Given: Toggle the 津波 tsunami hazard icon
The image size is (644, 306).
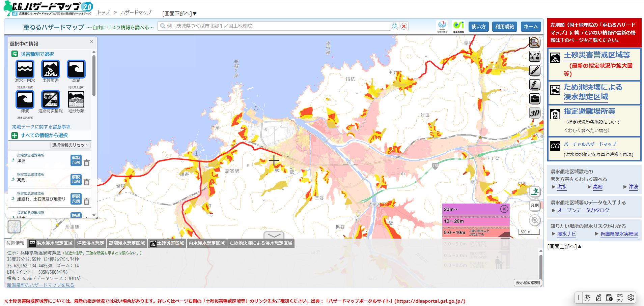Looking at the screenshot, I should click(25, 99).
